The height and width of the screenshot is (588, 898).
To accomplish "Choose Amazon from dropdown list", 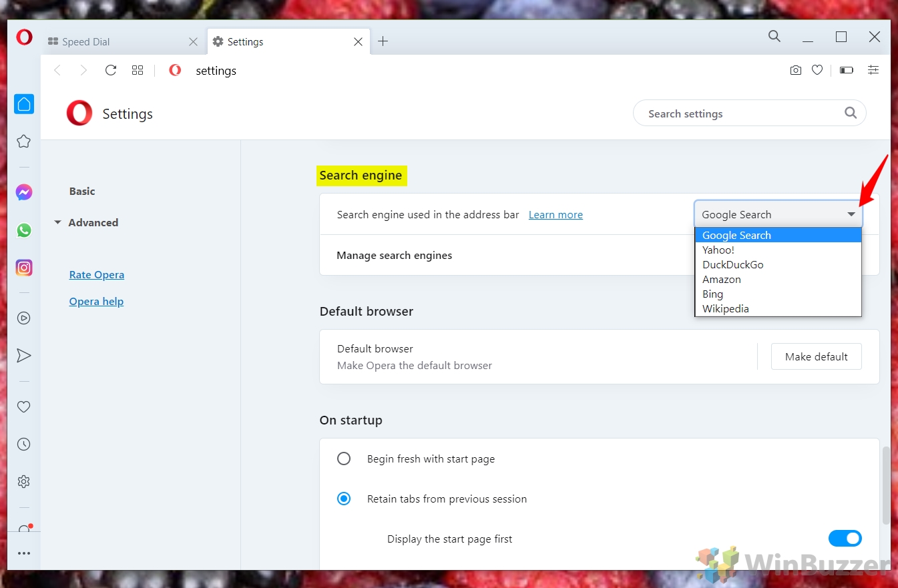I will [x=778, y=279].
